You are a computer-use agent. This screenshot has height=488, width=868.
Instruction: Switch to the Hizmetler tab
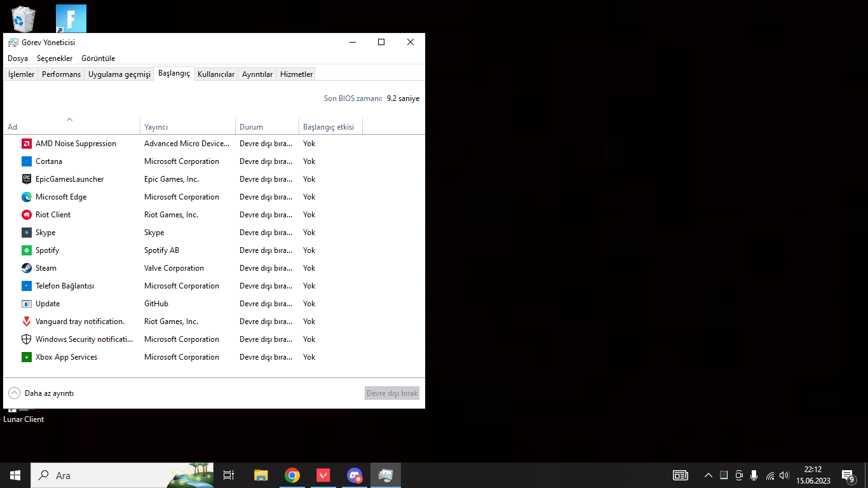coord(297,74)
